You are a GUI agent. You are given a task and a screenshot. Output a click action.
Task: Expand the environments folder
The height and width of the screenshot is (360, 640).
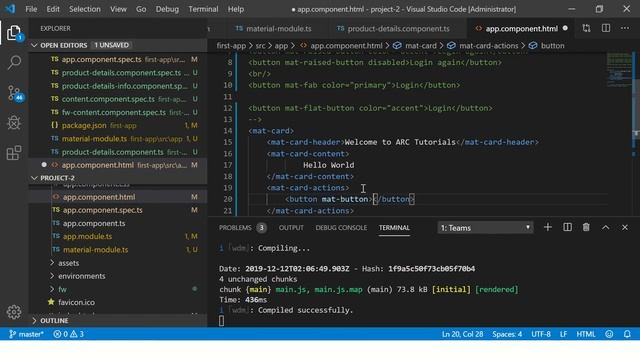tap(52, 276)
